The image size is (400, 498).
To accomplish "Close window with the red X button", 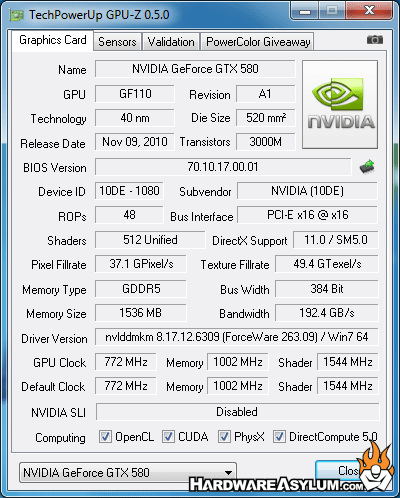I will (369, 11).
